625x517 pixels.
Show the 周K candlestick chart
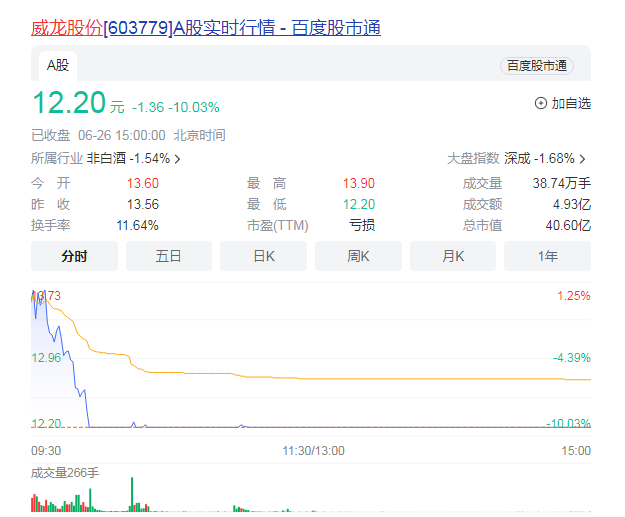point(358,256)
